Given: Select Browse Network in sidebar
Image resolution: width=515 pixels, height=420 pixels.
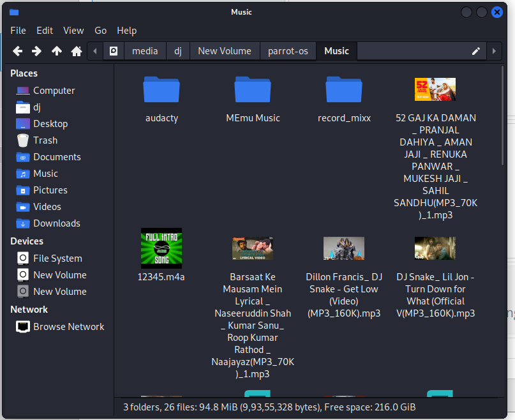Looking at the screenshot, I should [68, 327].
